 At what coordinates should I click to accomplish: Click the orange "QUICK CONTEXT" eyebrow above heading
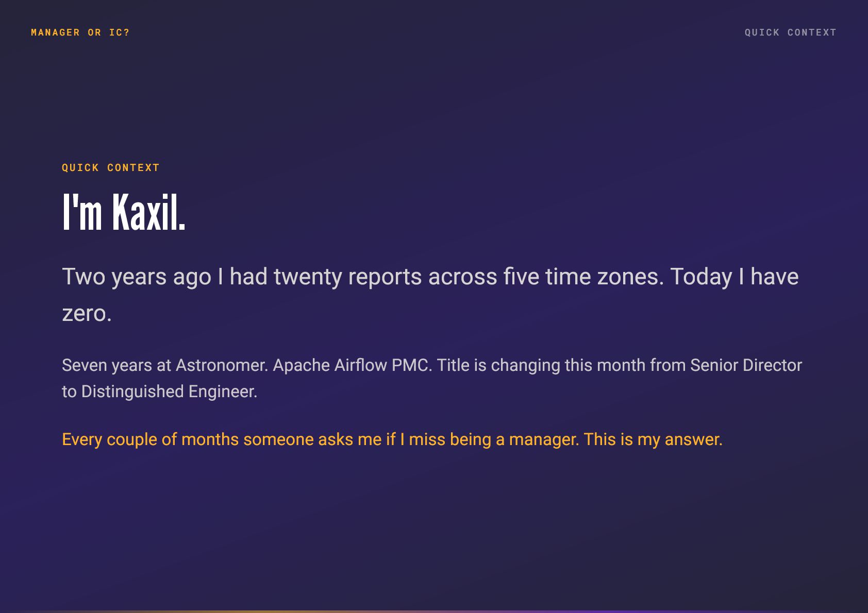click(111, 167)
